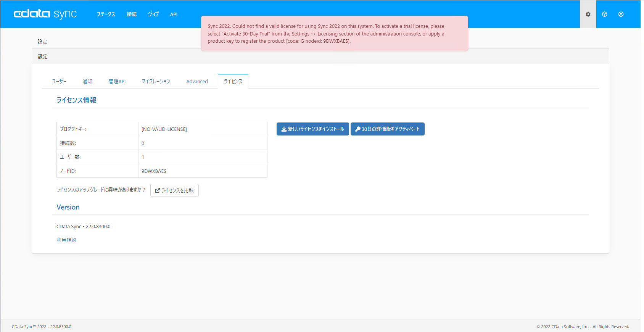Switch to the Advanced tab
The height and width of the screenshot is (332, 644).
point(197,81)
